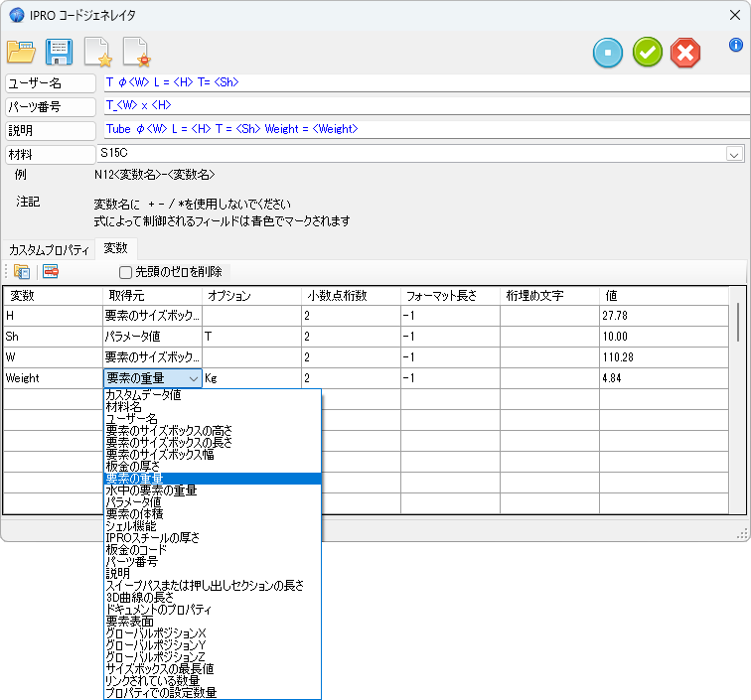Cancel with the red X button
The image size is (751, 700).
[x=685, y=53]
